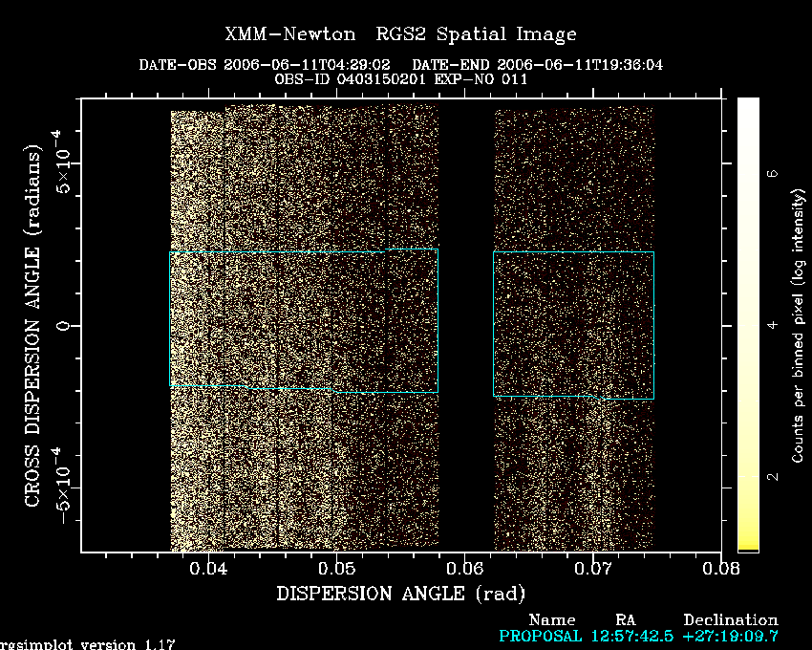Click the cyan 'PROPOSAL' source name
The height and width of the screenshot is (650, 812).
540,636
